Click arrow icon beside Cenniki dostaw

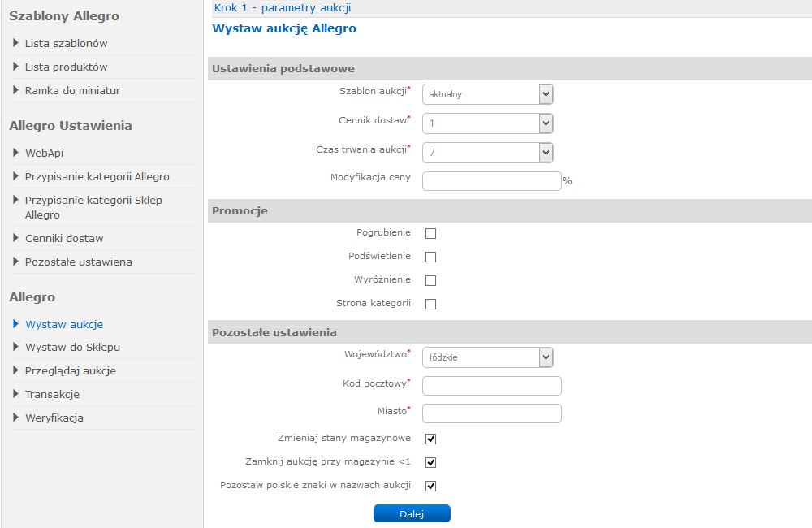(x=15, y=238)
